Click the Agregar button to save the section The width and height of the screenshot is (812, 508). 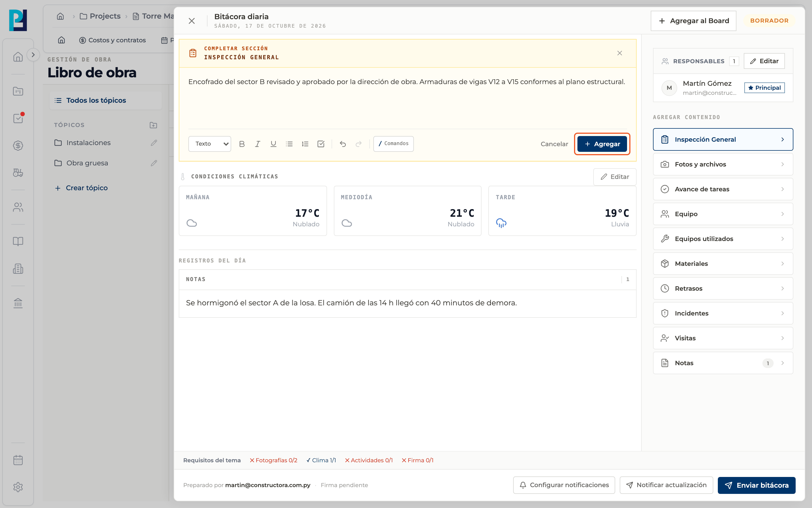click(x=602, y=144)
